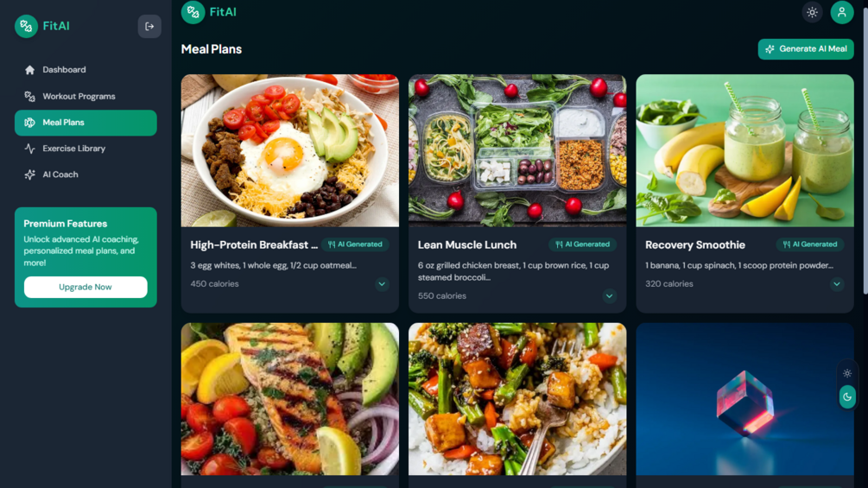Click the Exercise Library activity icon

[30, 149]
